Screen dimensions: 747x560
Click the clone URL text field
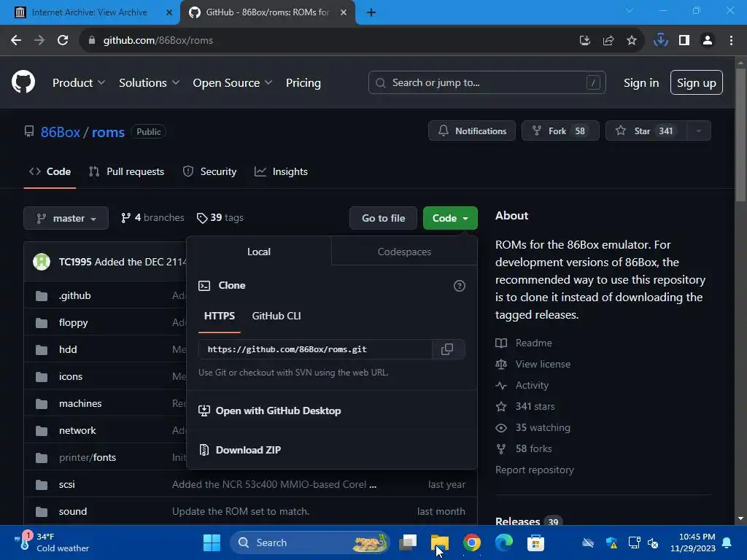(x=315, y=349)
